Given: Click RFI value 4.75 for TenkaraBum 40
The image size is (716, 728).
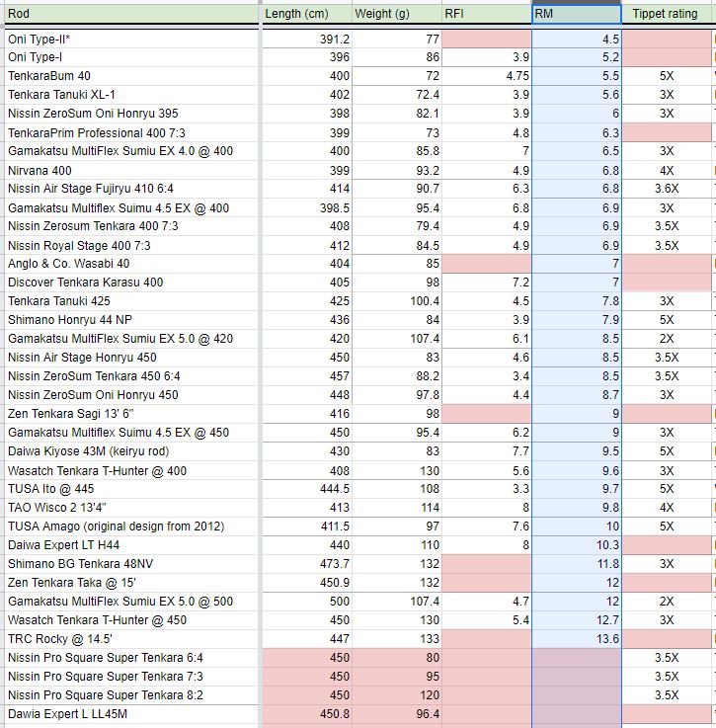Looking at the screenshot, I should coord(487,76).
